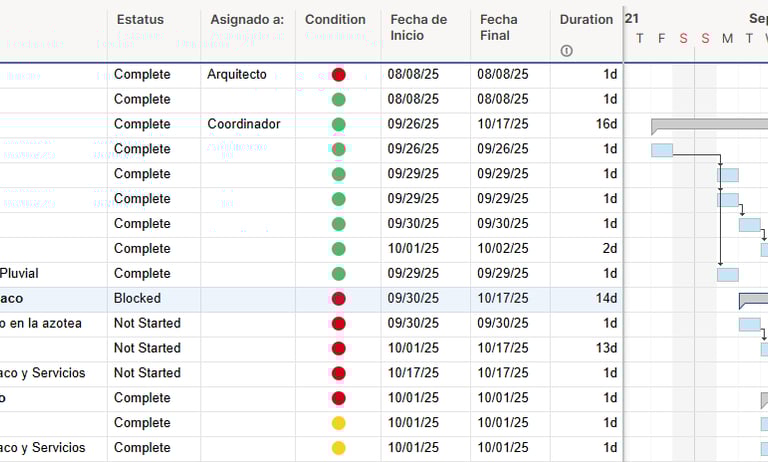Click the green Condition dot in Coordinador row
This screenshot has height=462, width=768.
(x=338, y=125)
